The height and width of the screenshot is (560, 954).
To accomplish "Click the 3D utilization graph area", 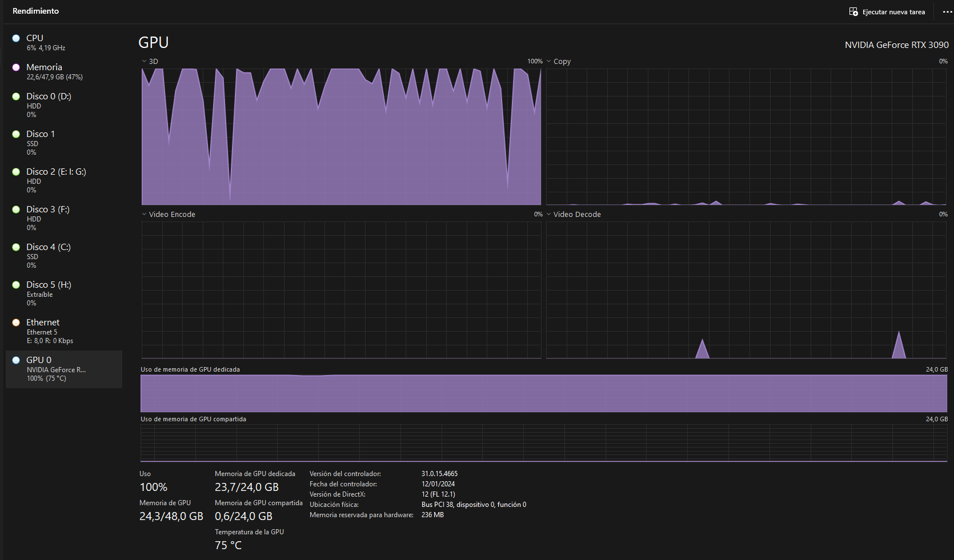I will [x=341, y=137].
